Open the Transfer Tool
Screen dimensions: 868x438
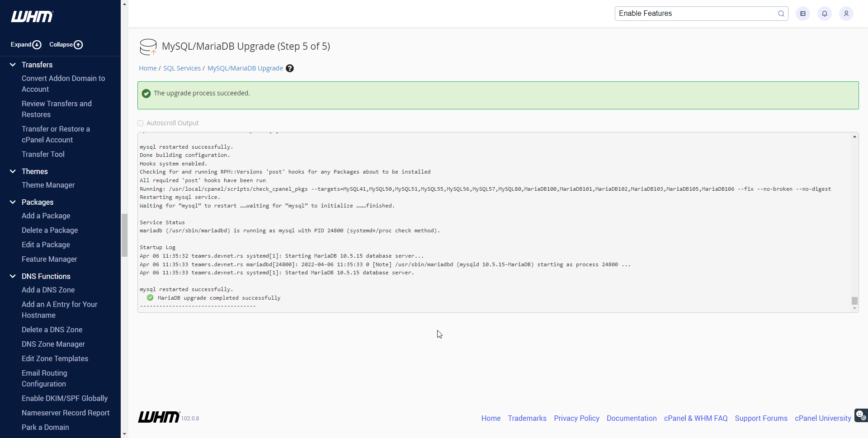pyautogui.click(x=43, y=154)
